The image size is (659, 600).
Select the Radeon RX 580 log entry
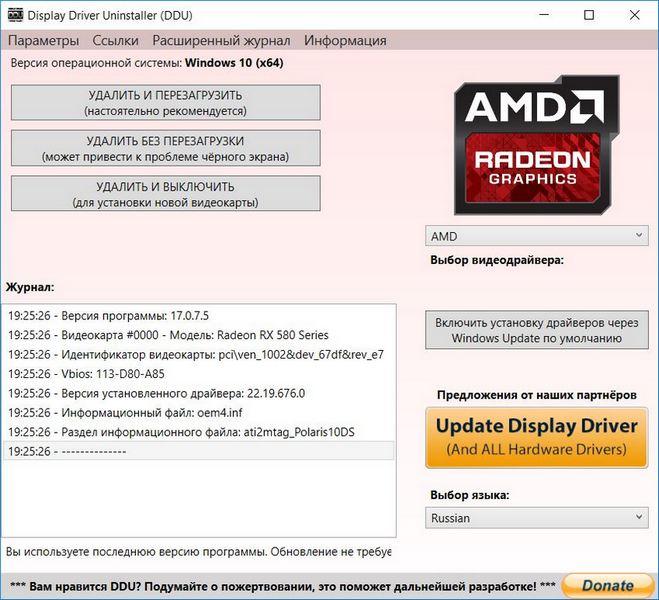pyautogui.click(x=168, y=335)
